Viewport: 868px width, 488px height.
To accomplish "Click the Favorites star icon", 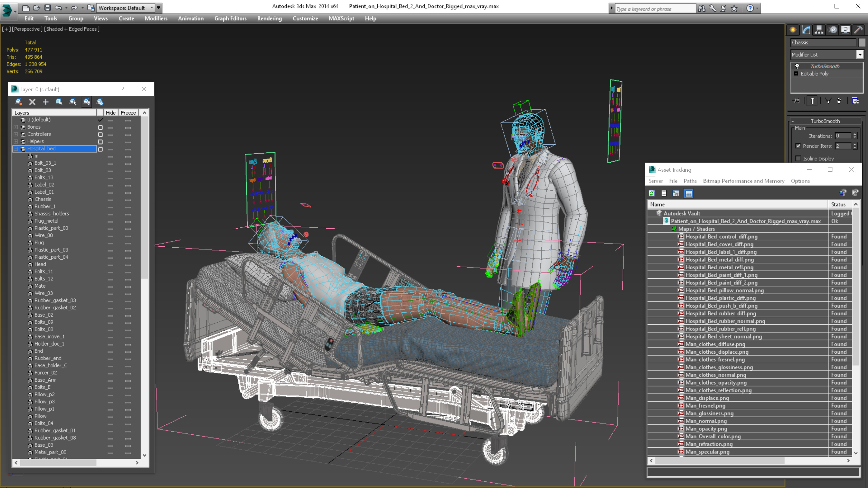I will [x=734, y=8].
